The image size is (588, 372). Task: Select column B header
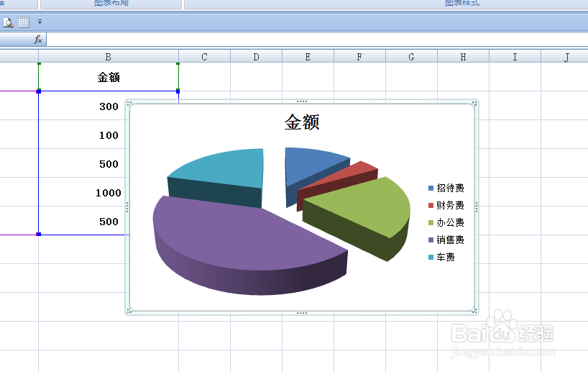(109, 57)
